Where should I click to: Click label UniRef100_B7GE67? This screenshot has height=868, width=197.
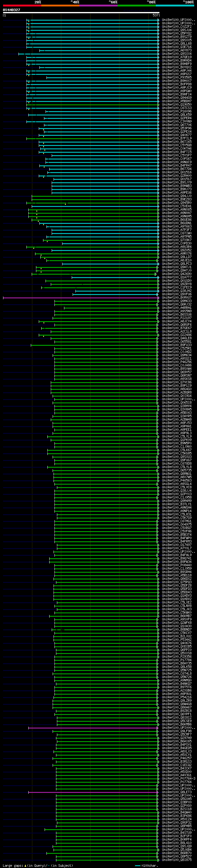pyautogui.click(x=177, y=328)
